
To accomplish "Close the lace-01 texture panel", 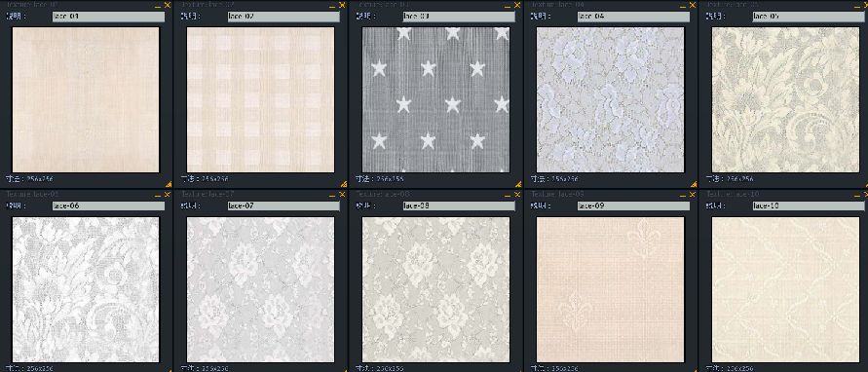I will [x=168, y=5].
